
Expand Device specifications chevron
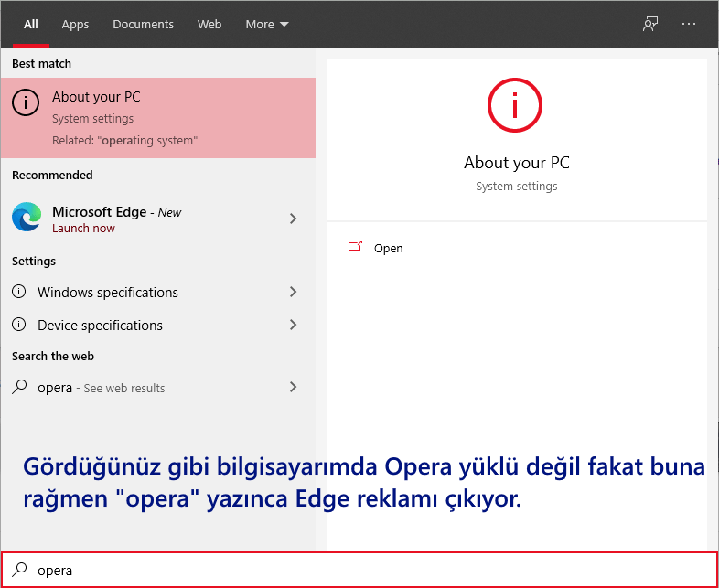(294, 325)
